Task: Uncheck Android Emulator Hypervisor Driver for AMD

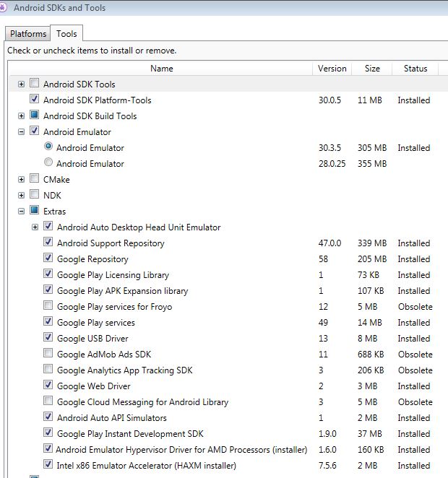Action: pyautogui.click(x=48, y=448)
